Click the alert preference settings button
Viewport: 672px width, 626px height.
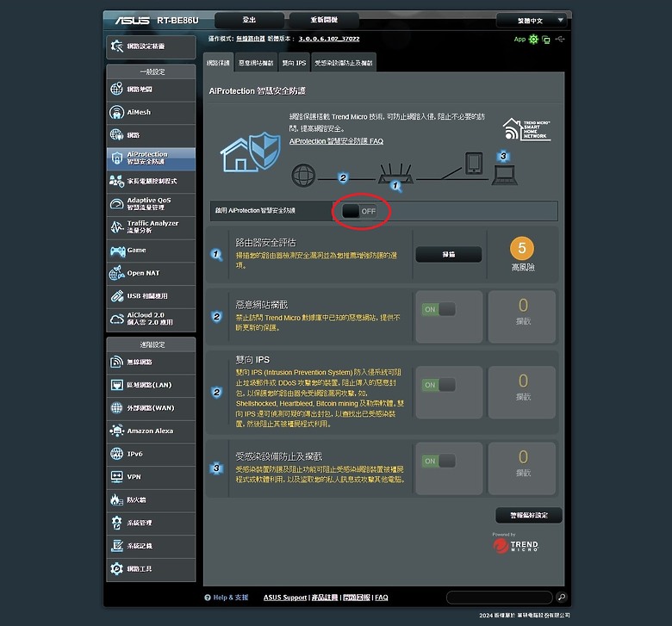click(528, 515)
